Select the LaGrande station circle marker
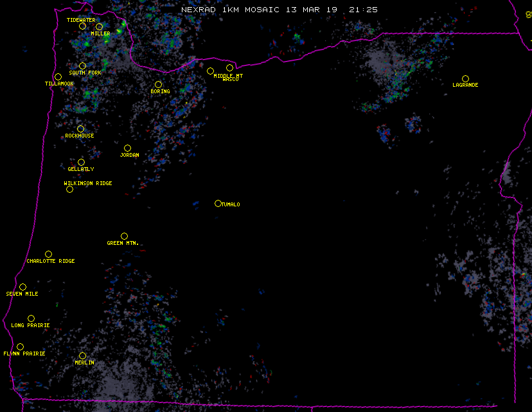 click(465, 79)
